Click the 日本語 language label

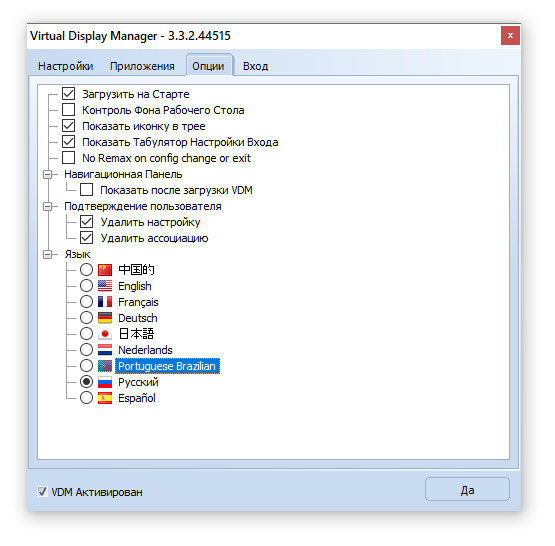[x=136, y=334]
